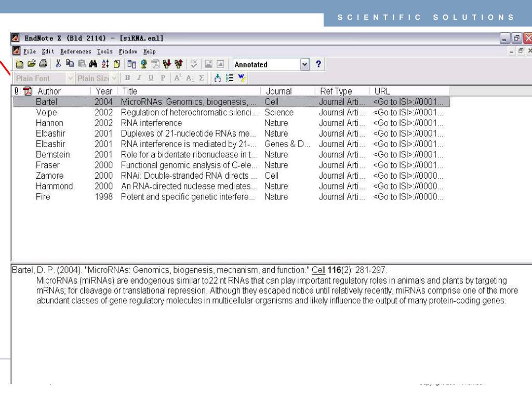Click the Insert Picture icon

click(209, 64)
